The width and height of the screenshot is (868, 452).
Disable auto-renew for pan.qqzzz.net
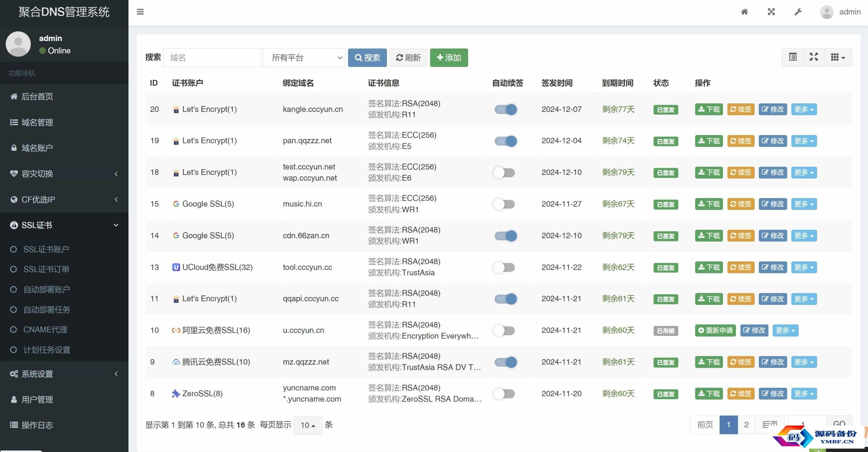pyautogui.click(x=505, y=141)
